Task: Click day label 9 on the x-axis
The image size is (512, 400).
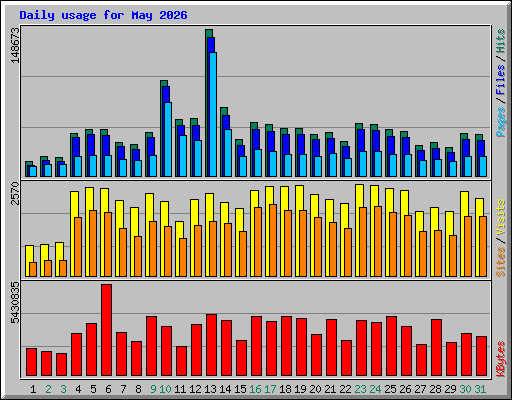Action: pos(153,389)
